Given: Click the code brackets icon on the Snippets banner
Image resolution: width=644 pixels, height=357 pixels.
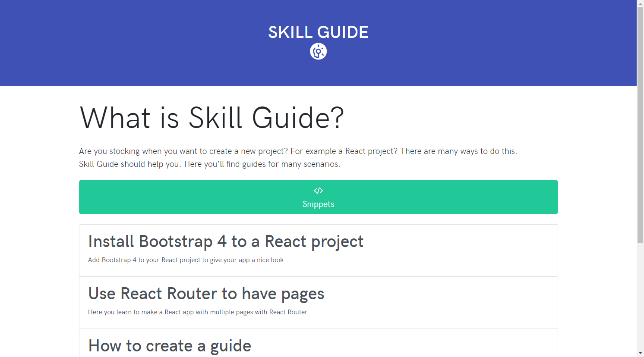Looking at the screenshot, I should [x=318, y=190].
